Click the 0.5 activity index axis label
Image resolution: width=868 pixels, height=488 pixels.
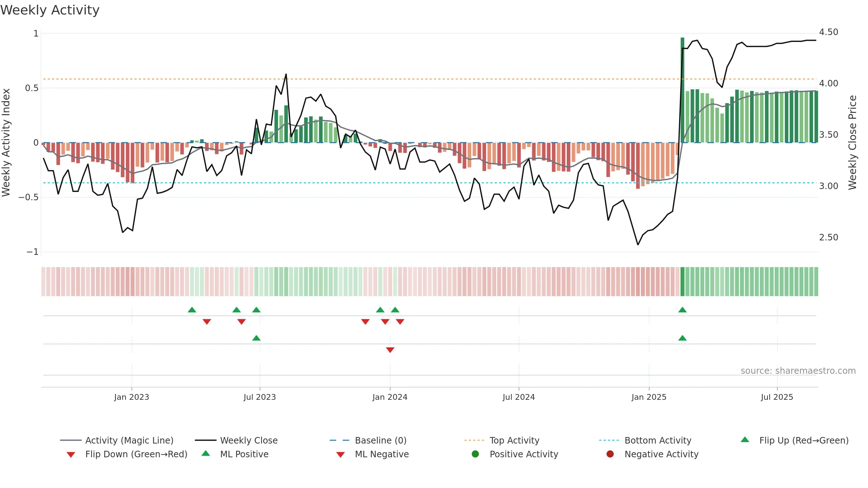(32, 88)
